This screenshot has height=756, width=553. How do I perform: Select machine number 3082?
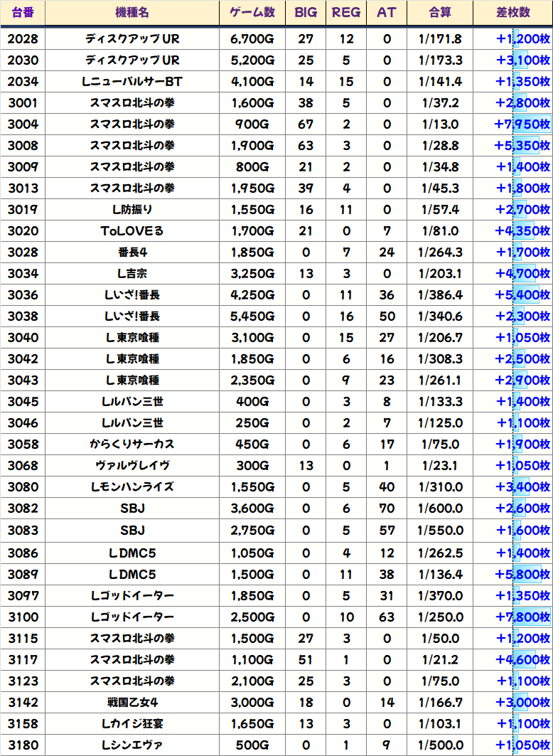[x=23, y=509]
